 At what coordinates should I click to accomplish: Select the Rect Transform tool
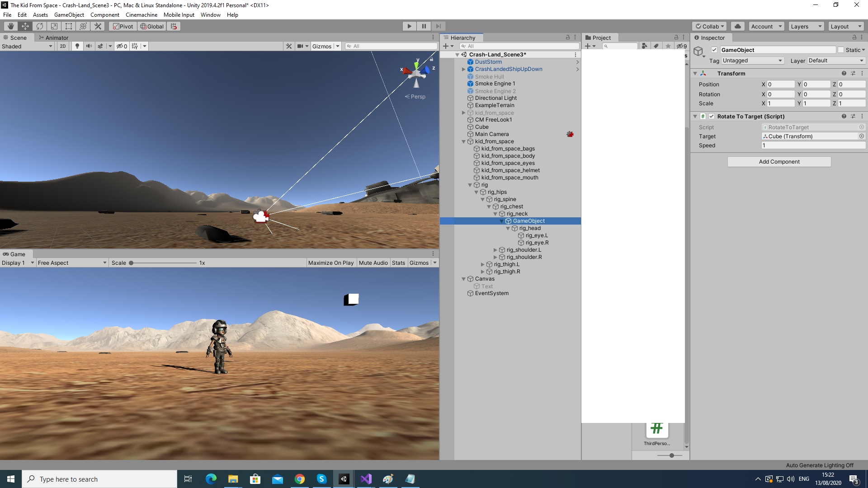(68, 26)
